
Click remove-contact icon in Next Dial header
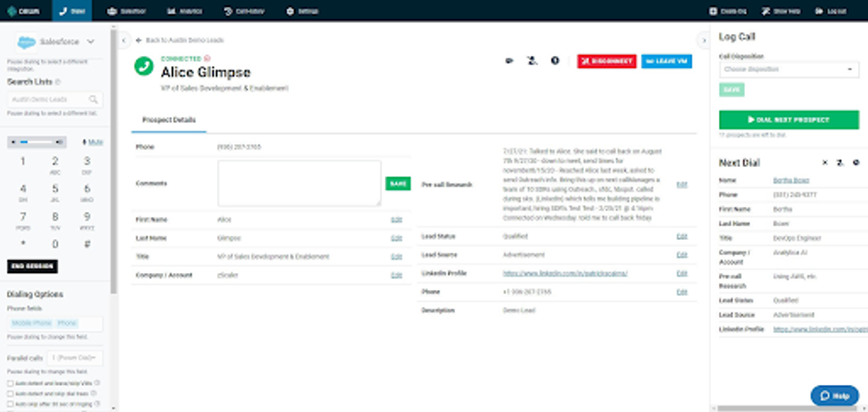840,163
